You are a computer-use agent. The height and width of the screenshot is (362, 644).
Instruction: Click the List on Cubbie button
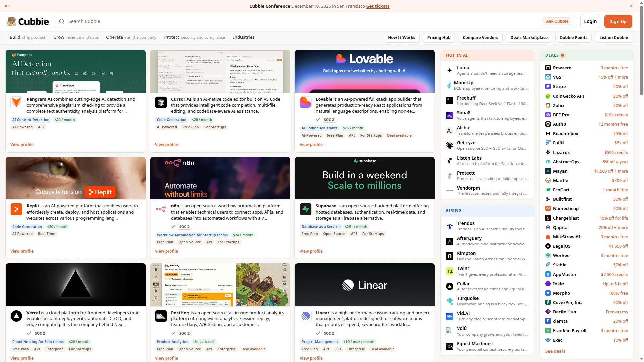click(x=613, y=38)
